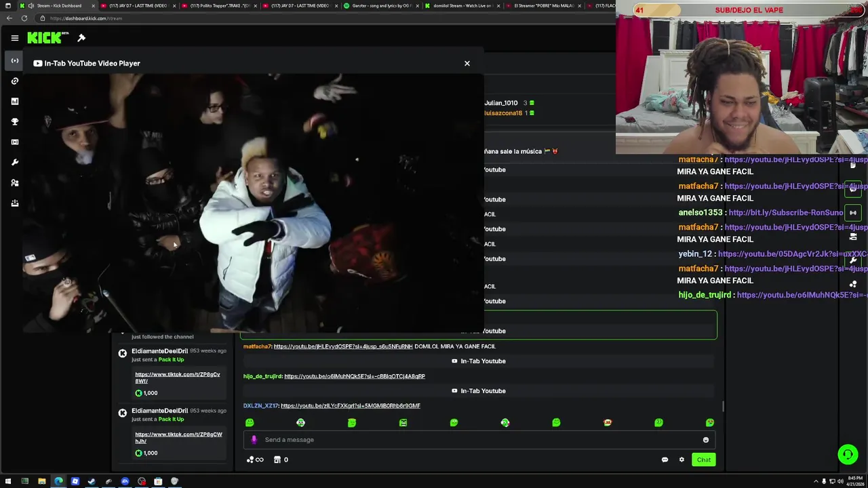Play the In-Tab YouTube video area
The width and height of the screenshot is (868, 488).
coord(254,203)
